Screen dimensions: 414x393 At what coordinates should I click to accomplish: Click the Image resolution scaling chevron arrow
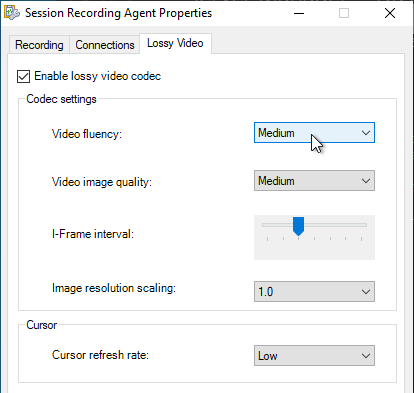(x=366, y=292)
